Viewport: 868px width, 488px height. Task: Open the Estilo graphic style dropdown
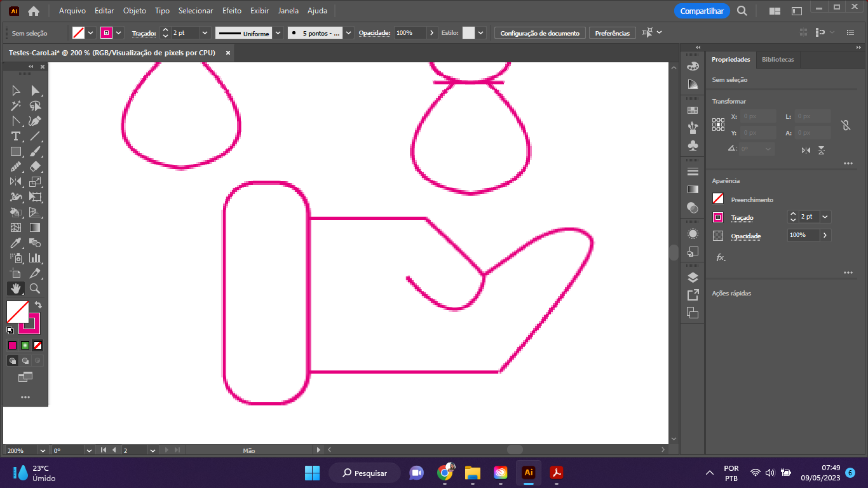click(x=481, y=32)
